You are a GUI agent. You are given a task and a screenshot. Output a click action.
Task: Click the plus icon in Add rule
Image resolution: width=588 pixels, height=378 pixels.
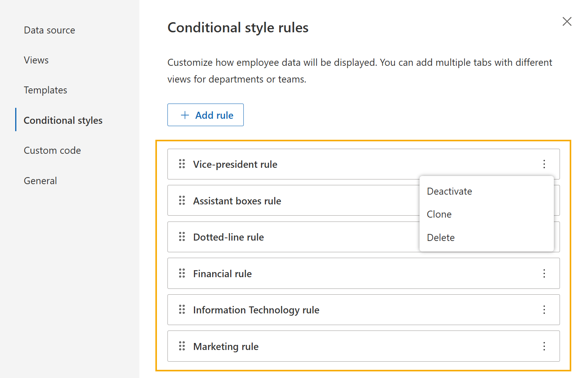tap(184, 115)
